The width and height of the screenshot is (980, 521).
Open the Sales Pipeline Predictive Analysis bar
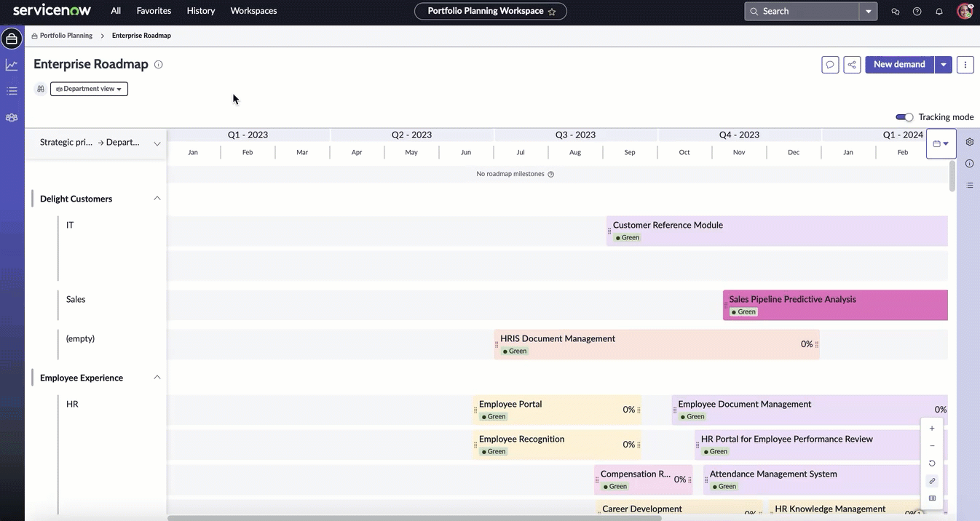point(835,305)
